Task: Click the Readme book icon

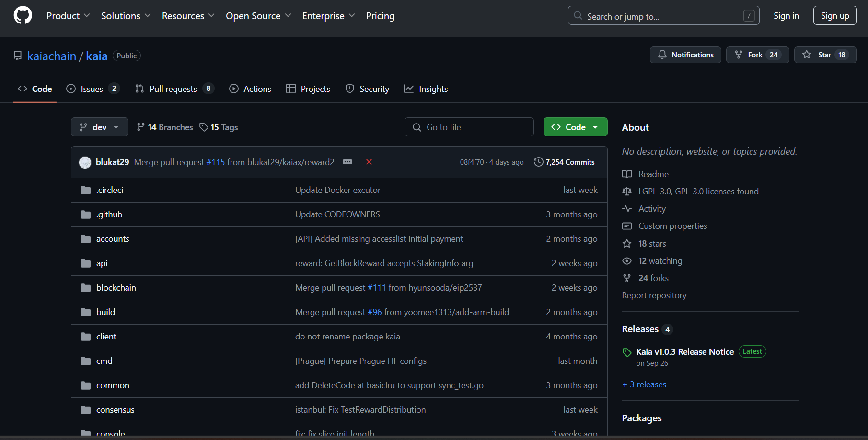Action: (x=627, y=174)
